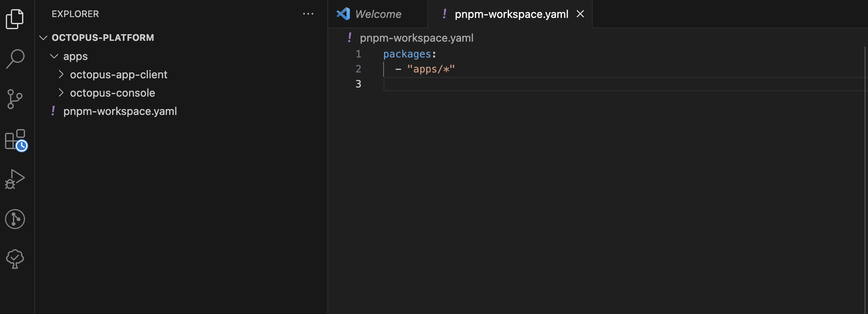Open the Extensions view
868x314 pixels.
click(16, 140)
